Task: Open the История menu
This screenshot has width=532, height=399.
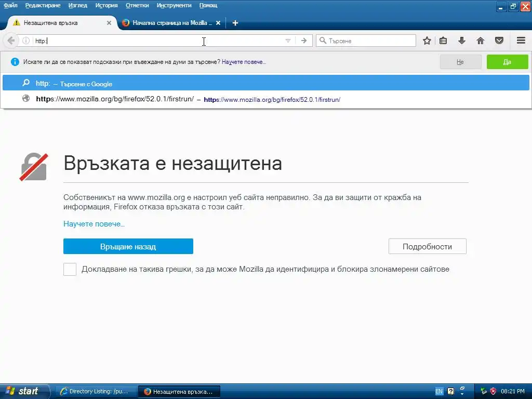Action: (x=107, y=5)
